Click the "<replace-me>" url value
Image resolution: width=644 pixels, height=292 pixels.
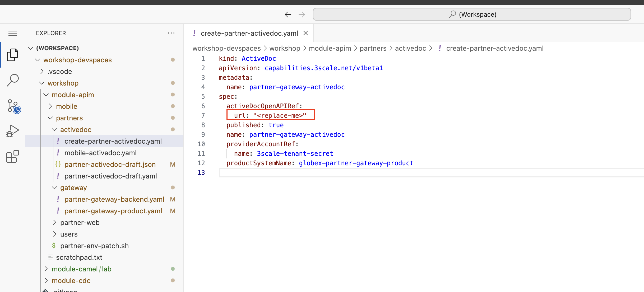pyautogui.click(x=280, y=116)
